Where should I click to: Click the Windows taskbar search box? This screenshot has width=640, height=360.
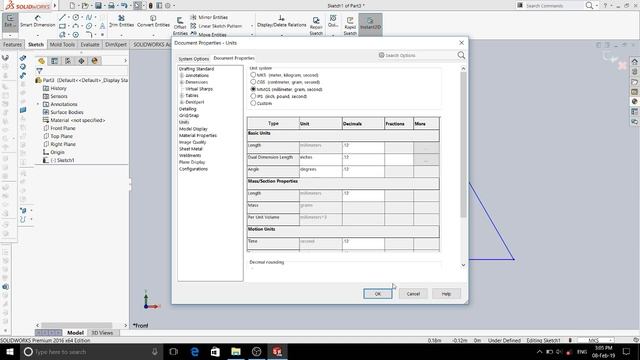point(91,351)
